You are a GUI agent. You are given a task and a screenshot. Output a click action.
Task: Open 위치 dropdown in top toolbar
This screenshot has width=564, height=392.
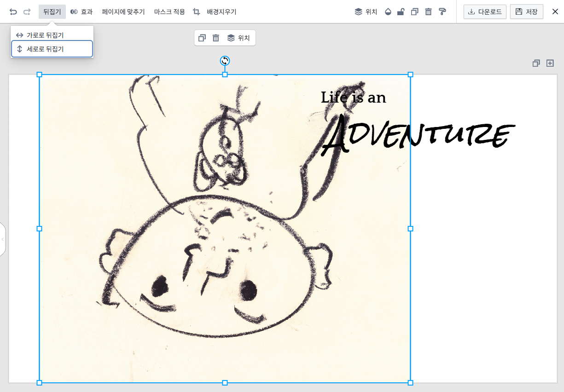pos(366,12)
